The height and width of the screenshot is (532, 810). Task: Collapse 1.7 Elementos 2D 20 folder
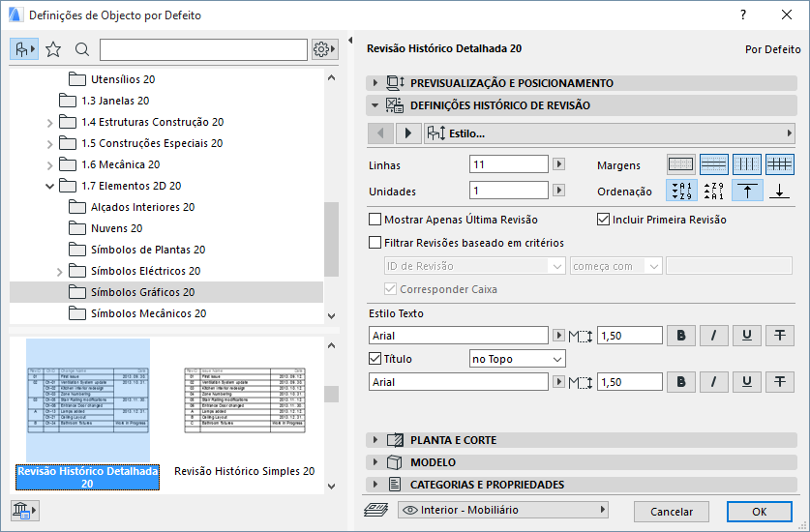click(x=49, y=186)
